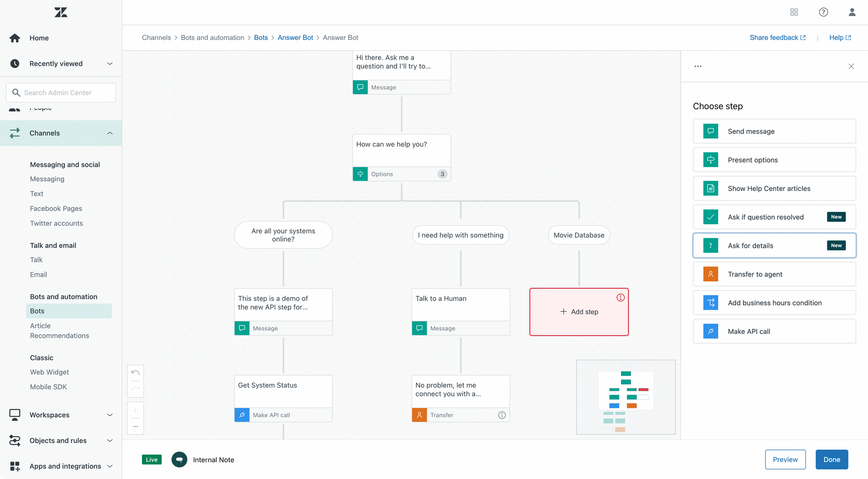Expand the Recently viewed section

(x=110, y=64)
